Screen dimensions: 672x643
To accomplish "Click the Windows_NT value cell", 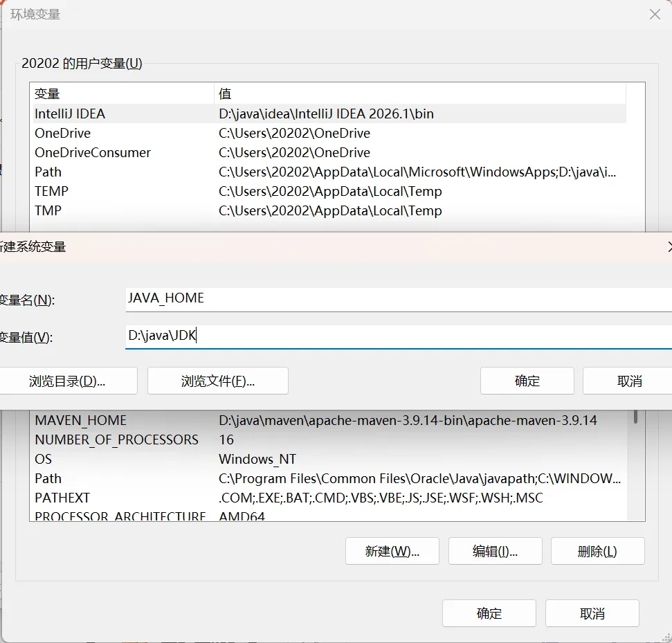I will pyautogui.click(x=257, y=459).
